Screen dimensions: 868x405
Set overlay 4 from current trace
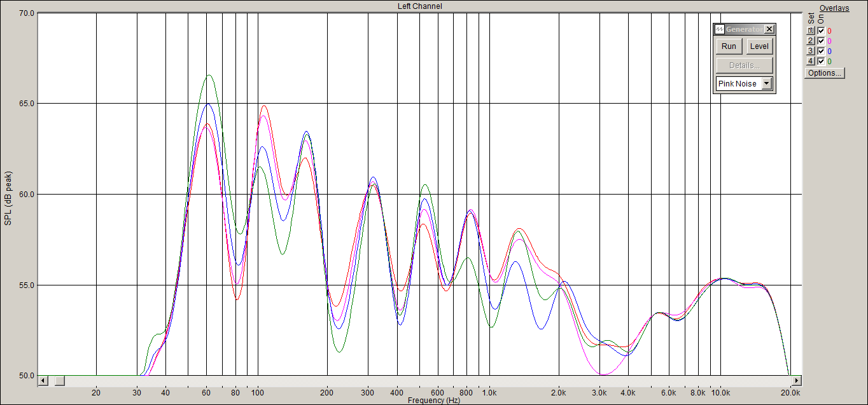click(x=811, y=61)
